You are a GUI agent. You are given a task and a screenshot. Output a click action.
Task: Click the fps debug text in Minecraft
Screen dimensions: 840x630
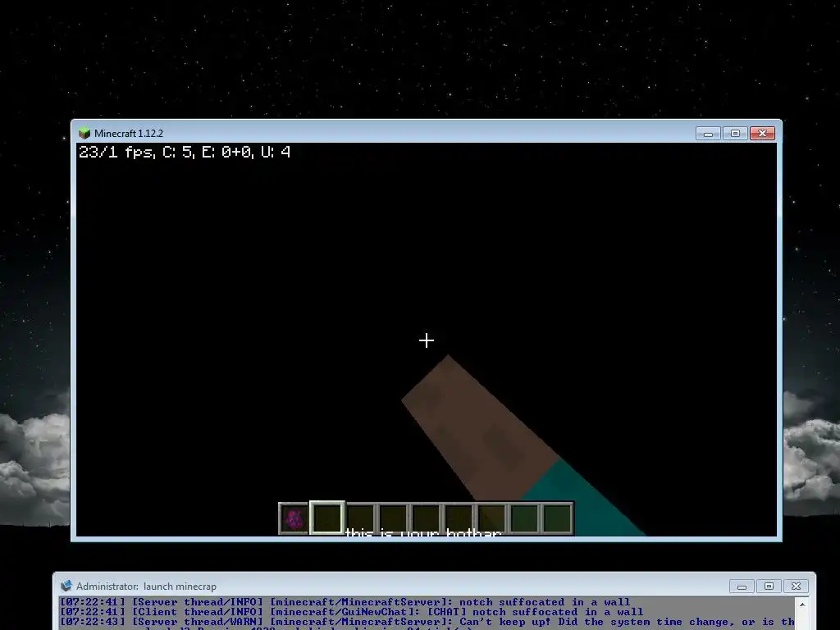[x=185, y=152]
